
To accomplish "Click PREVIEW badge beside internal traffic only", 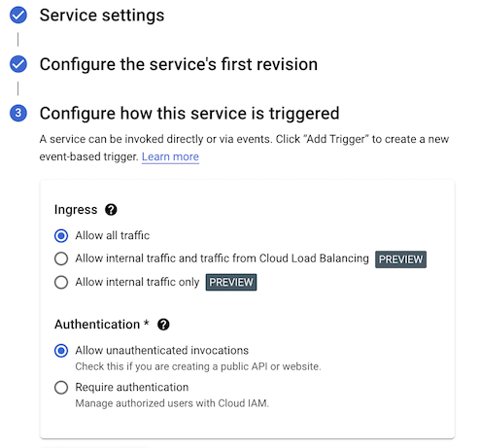I will [x=231, y=282].
